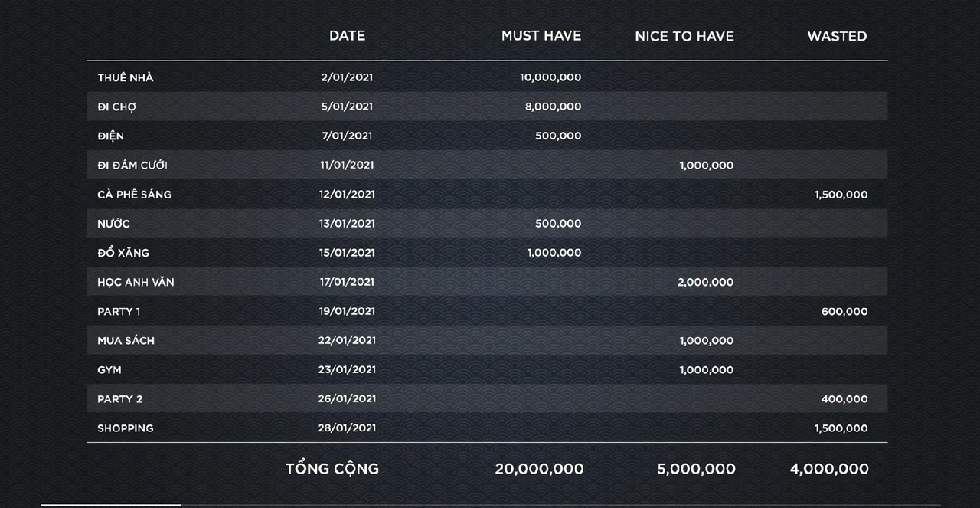This screenshot has width=980, height=508.
Task: Select the date 7/01/2021
Action: [347, 136]
